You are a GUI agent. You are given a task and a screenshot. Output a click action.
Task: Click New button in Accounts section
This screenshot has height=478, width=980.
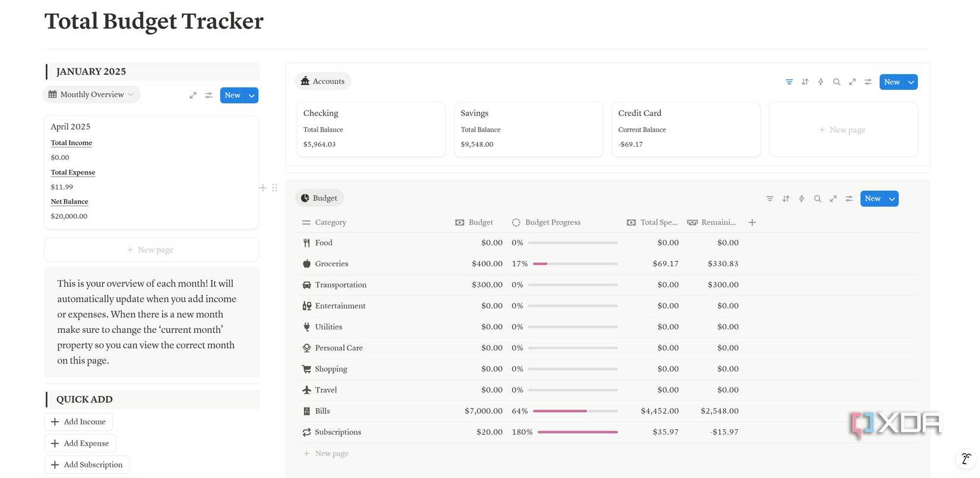892,82
